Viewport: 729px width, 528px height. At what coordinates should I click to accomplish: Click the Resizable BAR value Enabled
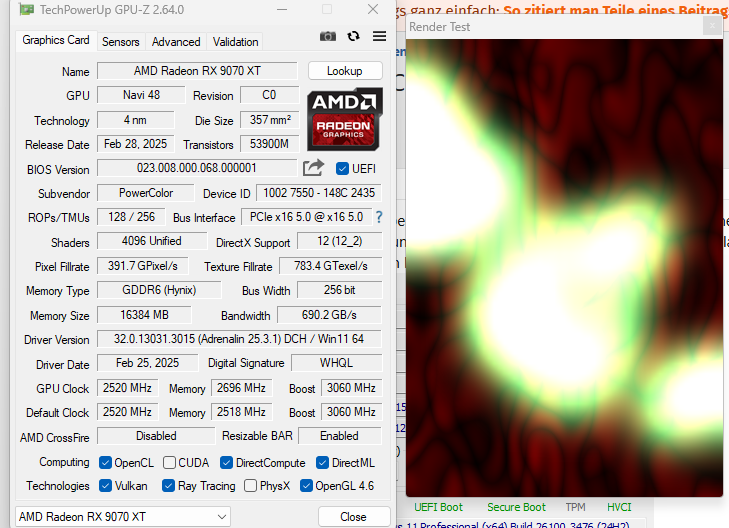339,436
